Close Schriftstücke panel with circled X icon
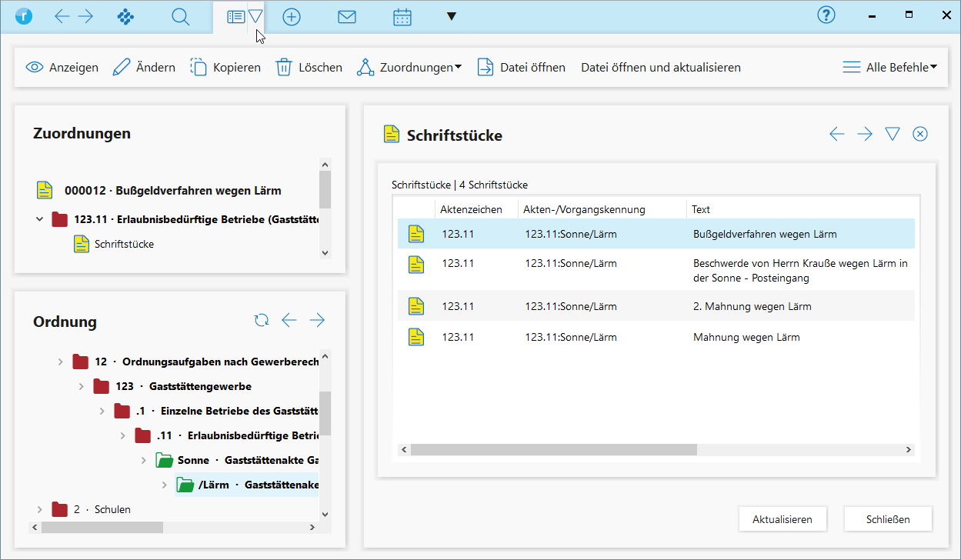This screenshot has width=961, height=560. pyautogui.click(x=919, y=134)
